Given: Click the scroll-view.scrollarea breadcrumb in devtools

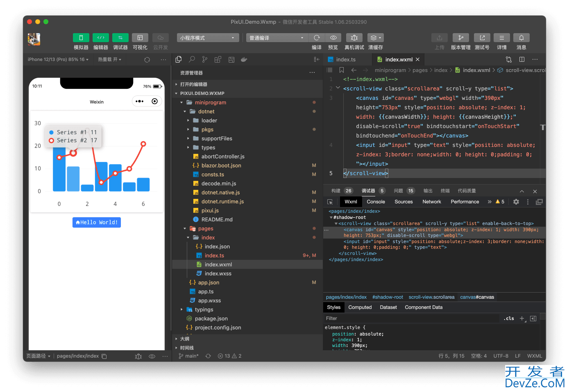Looking at the screenshot, I should (431, 297).
